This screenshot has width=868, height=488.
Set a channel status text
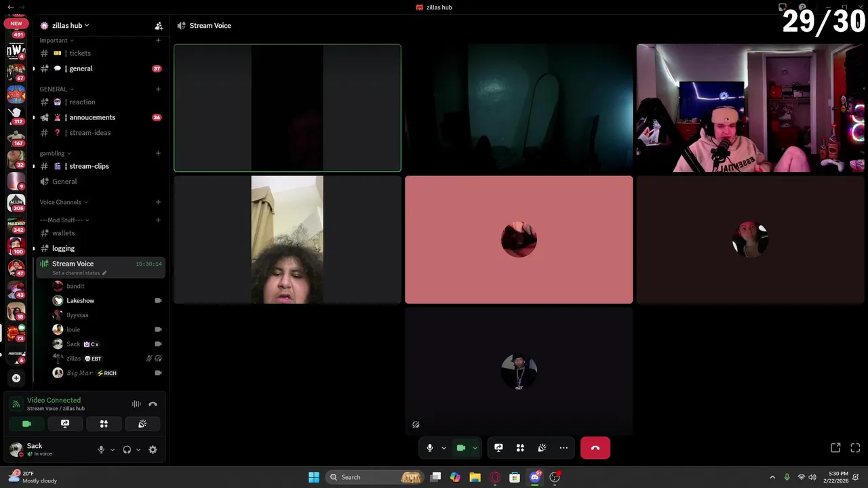(x=79, y=273)
